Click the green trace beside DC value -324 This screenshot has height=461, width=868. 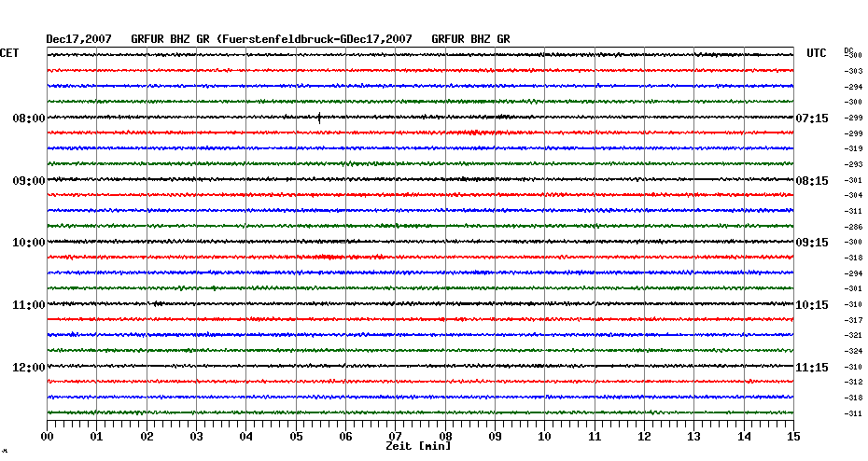coord(420,350)
